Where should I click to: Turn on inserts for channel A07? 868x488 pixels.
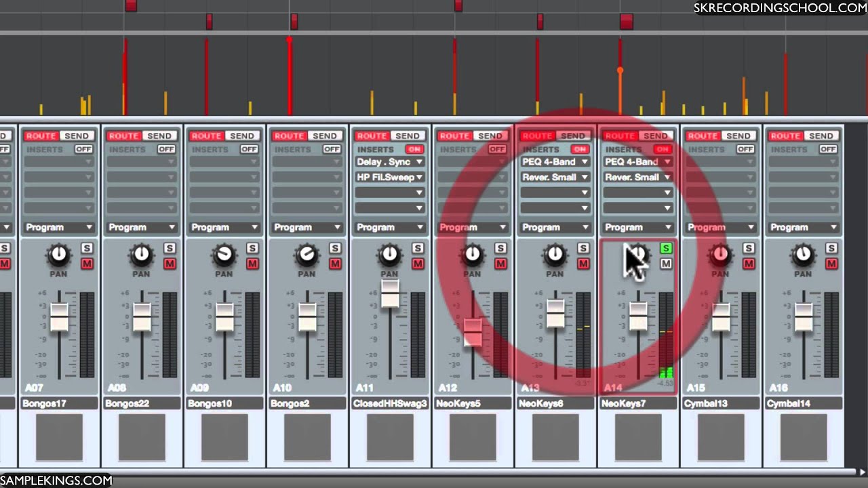coord(83,149)
